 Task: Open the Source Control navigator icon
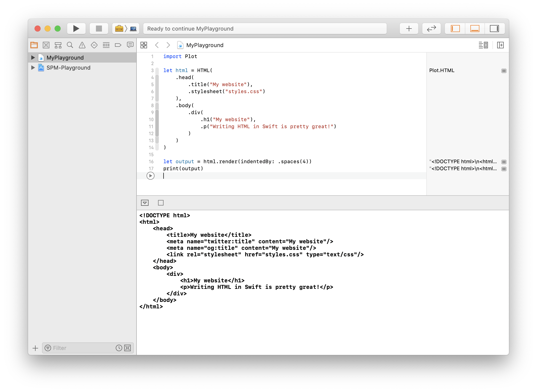(46, 45)
